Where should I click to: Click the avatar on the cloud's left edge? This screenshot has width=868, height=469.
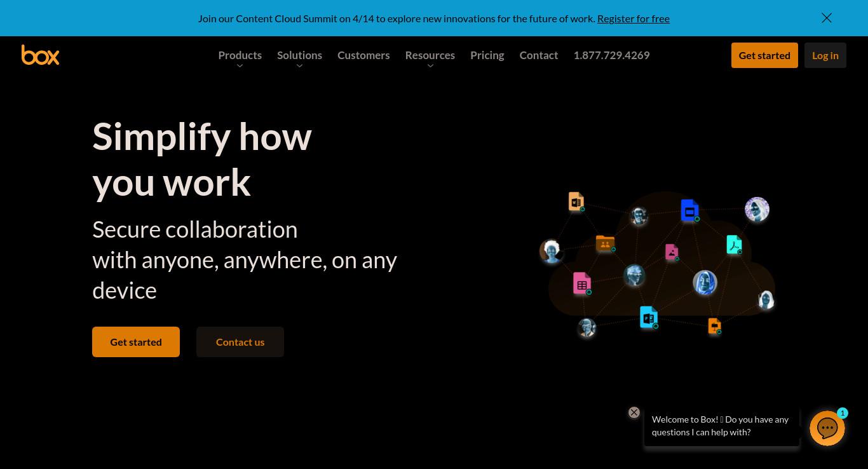(x=552, y=252)
